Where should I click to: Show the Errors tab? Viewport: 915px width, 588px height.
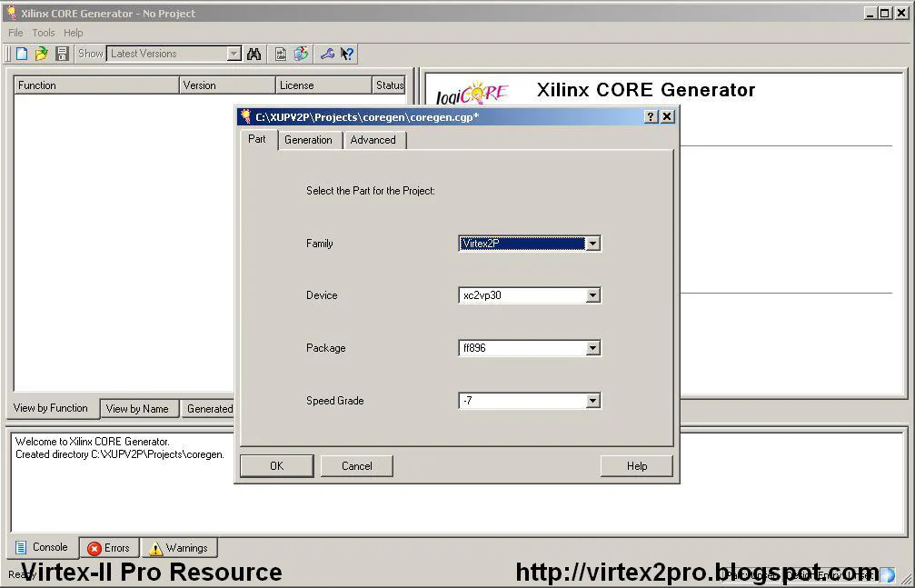pyautogui.click(x=108, y=548)
